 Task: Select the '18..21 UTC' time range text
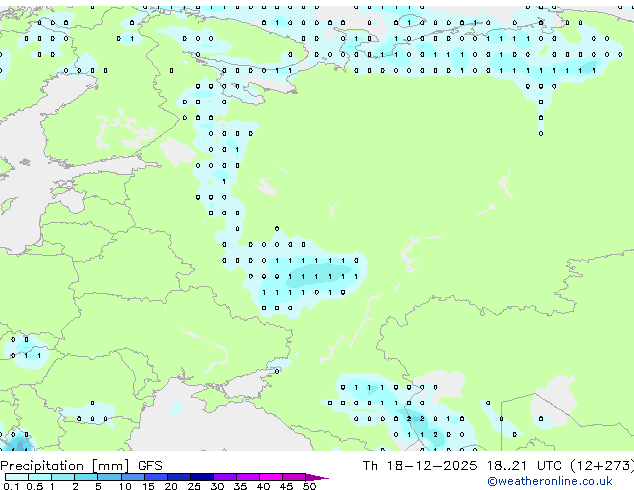tap(524, 466)
